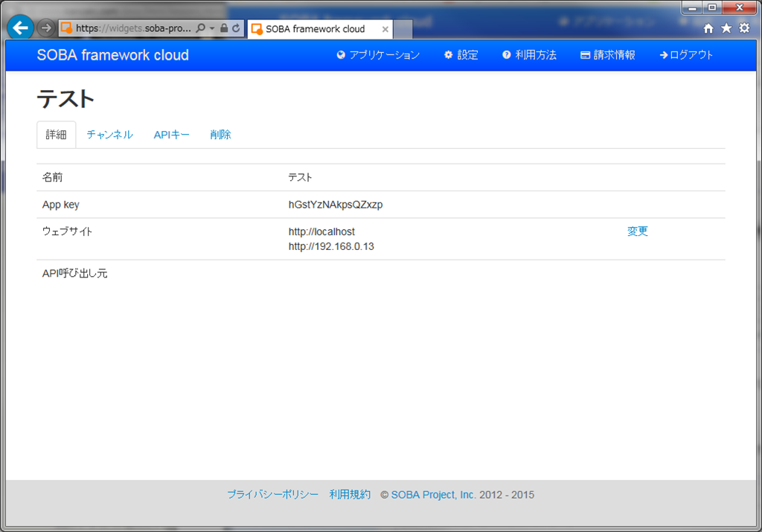This screenshot has height=532, width=762.
Task: Click the http://localhost website entry
Action: [x=321, y=231]
